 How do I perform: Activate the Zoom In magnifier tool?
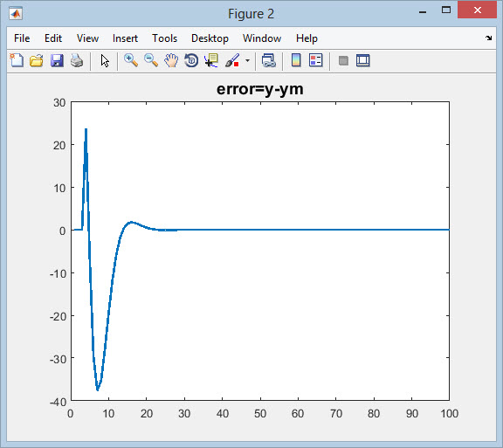[x=131, y=60]
